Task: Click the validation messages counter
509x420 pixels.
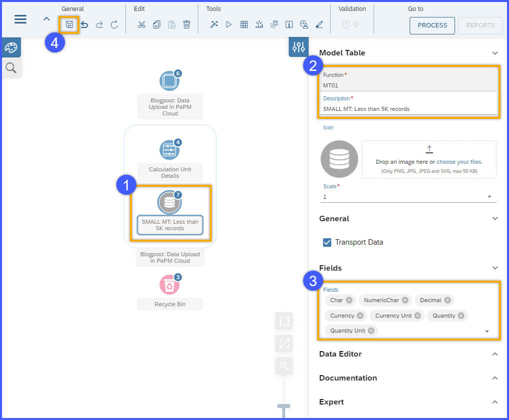Action: pos(350,24)
